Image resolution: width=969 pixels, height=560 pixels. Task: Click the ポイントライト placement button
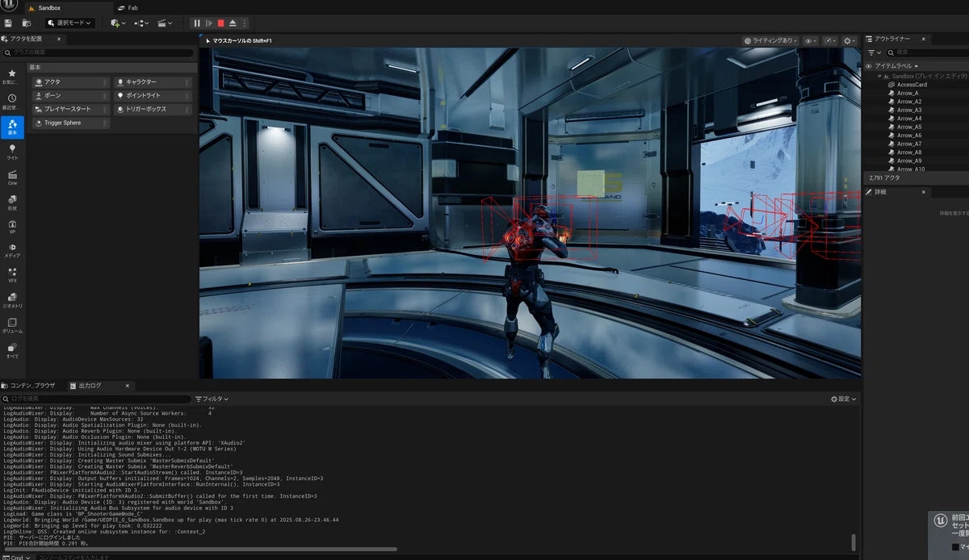153,95
